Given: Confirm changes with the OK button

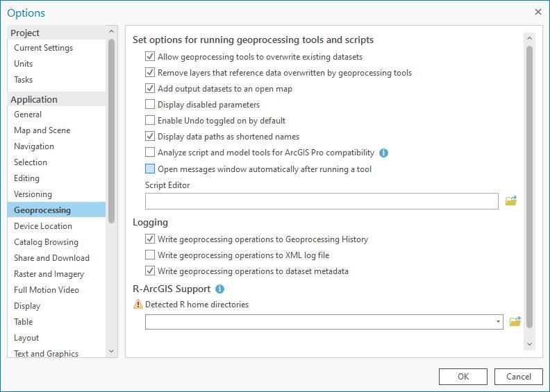Looking at the screenshot, I should (462, 377).
